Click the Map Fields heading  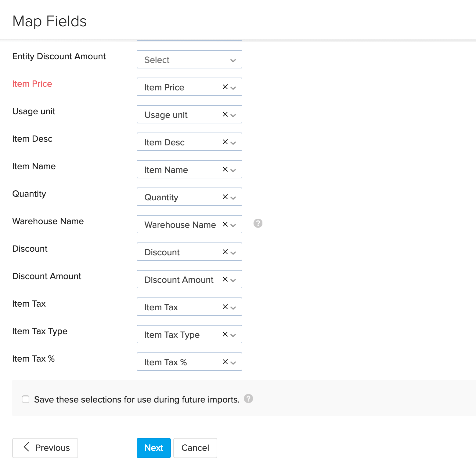[x=49, y=21]
